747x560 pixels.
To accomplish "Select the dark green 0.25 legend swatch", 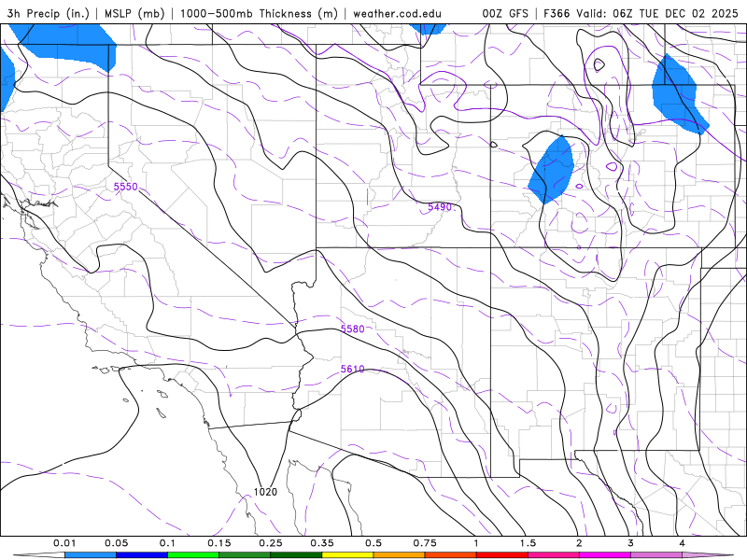I will (x=296, y=555).
